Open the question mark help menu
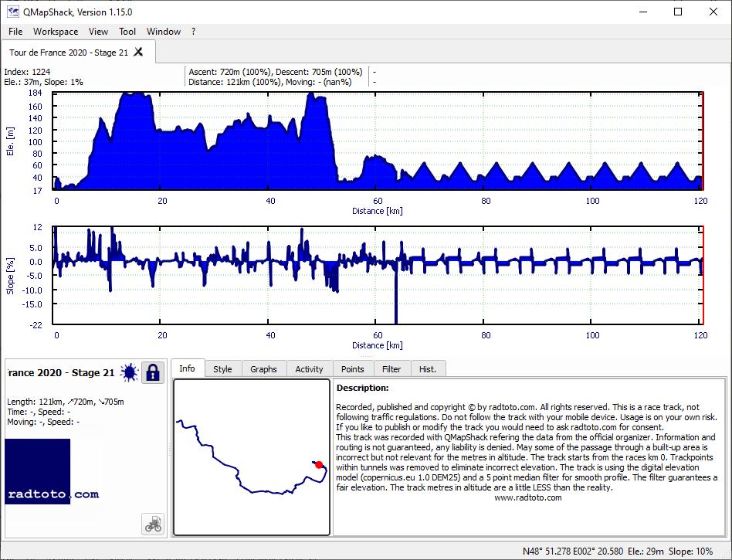732x560 pixels. pyautogui.click(x=193, y=32)
